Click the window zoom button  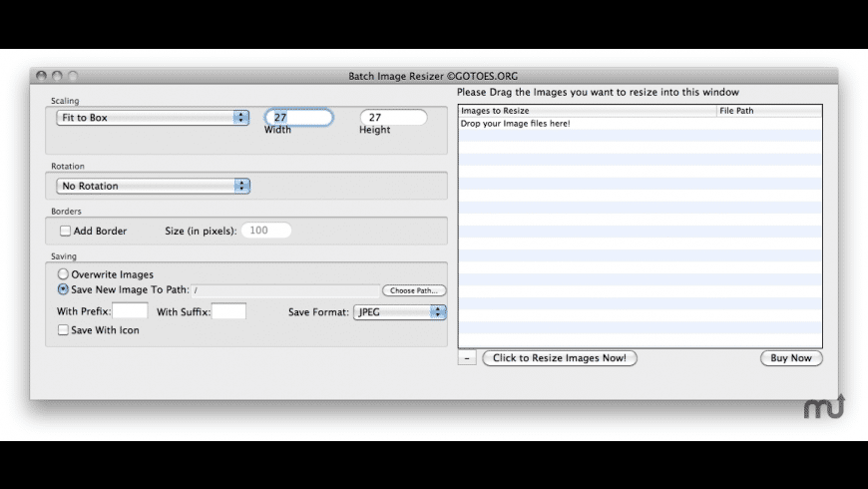(73, 75)
